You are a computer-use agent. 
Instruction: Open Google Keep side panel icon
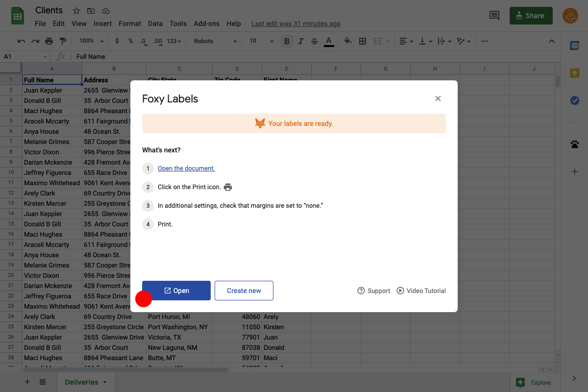pos(575,73)
